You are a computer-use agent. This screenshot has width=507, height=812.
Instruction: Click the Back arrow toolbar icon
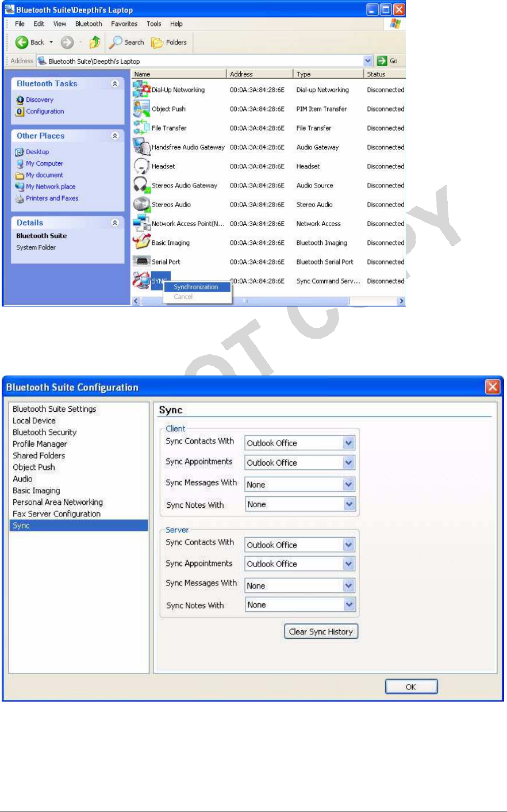pyautogui.click(x=22, y=42)
